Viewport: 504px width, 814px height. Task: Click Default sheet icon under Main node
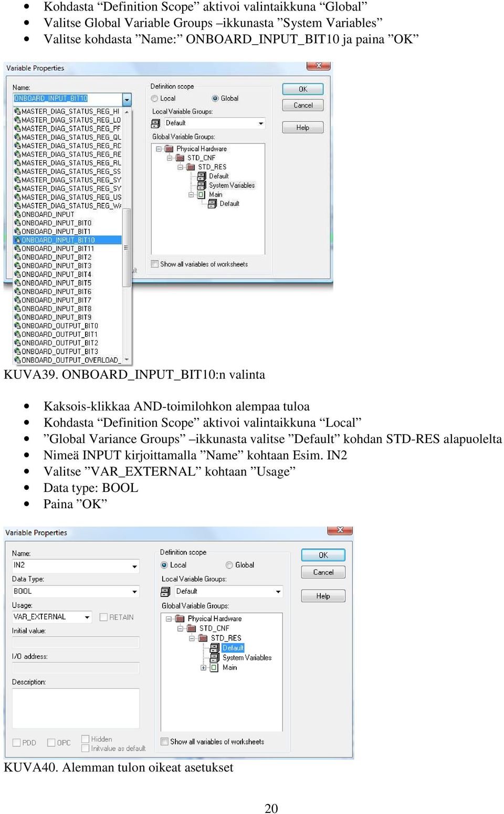[212, 204]
